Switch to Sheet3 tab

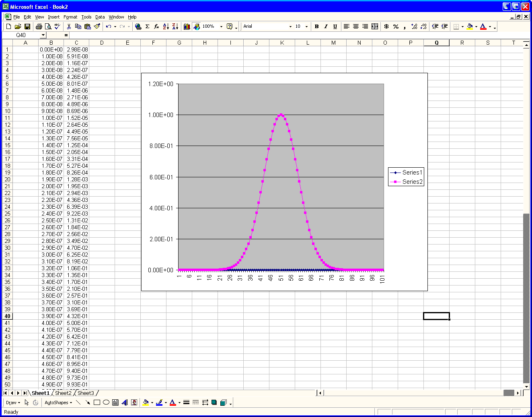(x=86, y=393)
